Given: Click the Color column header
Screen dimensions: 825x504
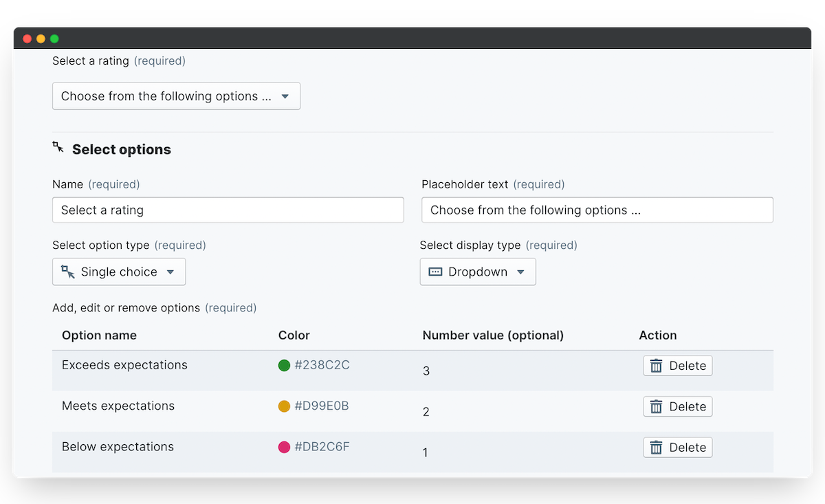Looking at the screenshot, I should [294, 336].
